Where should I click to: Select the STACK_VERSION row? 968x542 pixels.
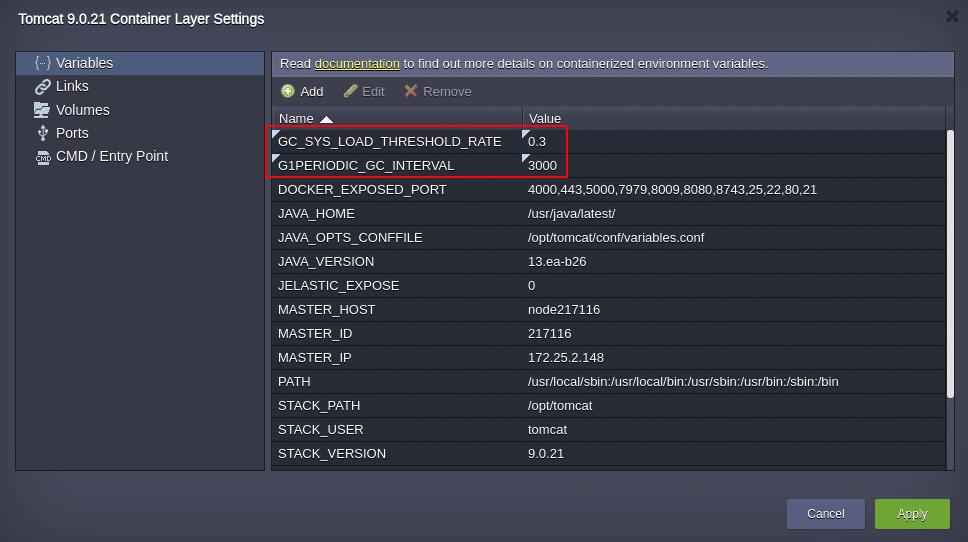609,454
